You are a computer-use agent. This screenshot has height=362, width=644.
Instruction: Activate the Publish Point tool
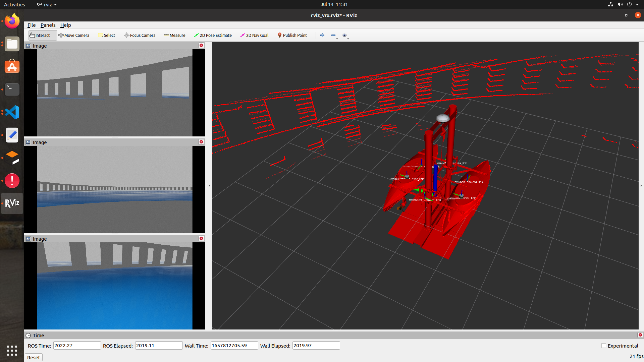(x=292, y=35)
